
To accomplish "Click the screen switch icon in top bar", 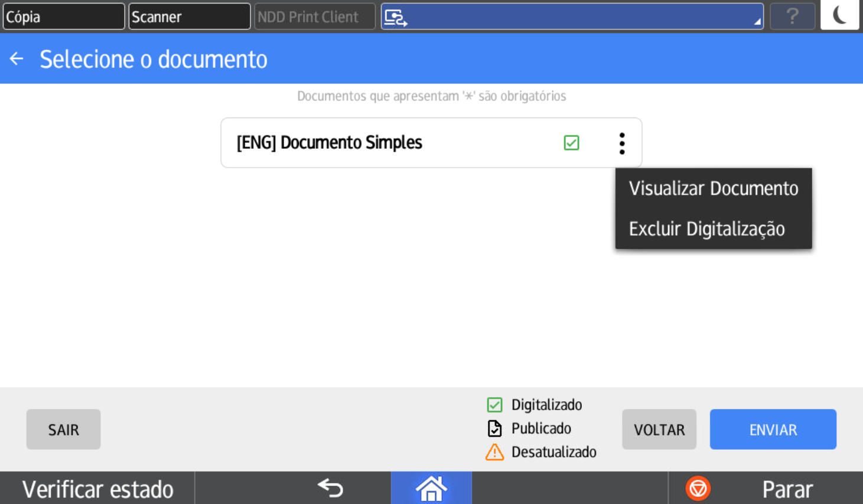I will (x=395, y=17).
